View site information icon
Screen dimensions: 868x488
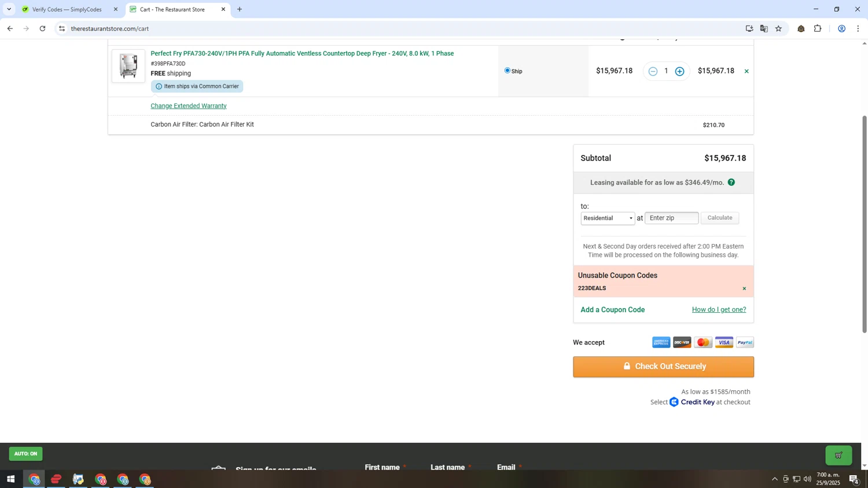pos(62,28)
